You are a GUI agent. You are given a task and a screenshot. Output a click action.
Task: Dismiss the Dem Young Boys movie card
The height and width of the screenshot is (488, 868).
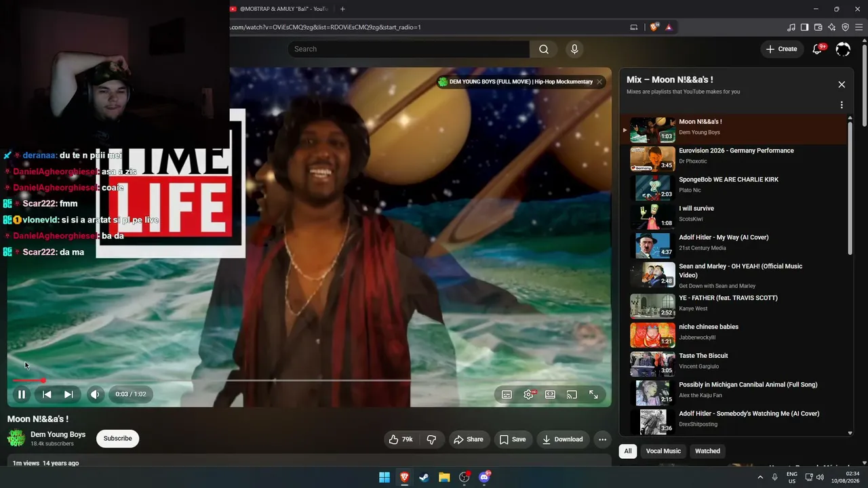coord(599,82)
